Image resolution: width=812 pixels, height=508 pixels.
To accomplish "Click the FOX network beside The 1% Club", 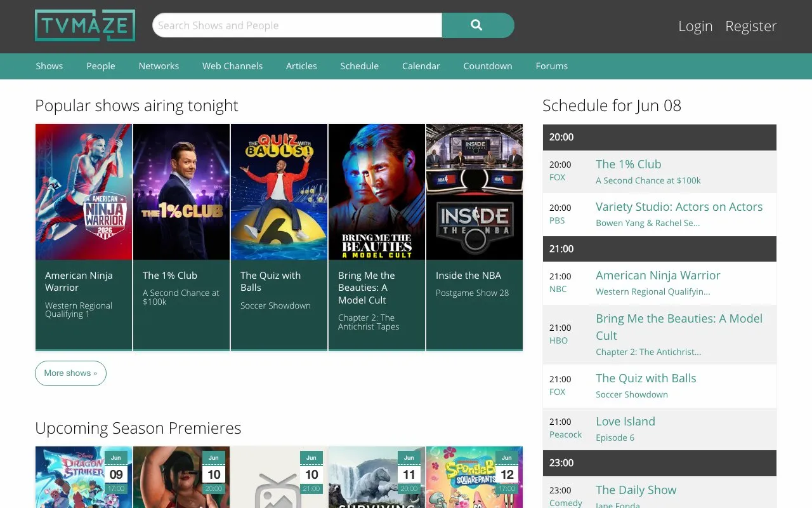I will click(x=557, y=178).
